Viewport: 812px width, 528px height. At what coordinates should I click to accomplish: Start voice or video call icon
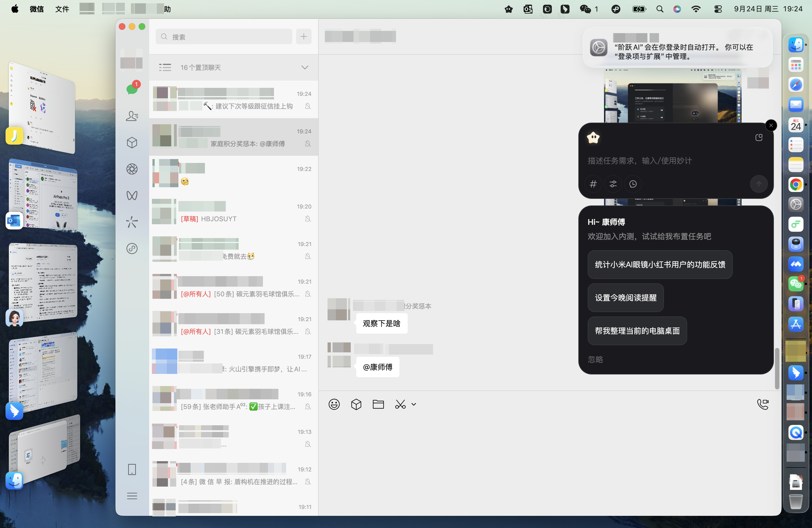click(x=763, y=404)
